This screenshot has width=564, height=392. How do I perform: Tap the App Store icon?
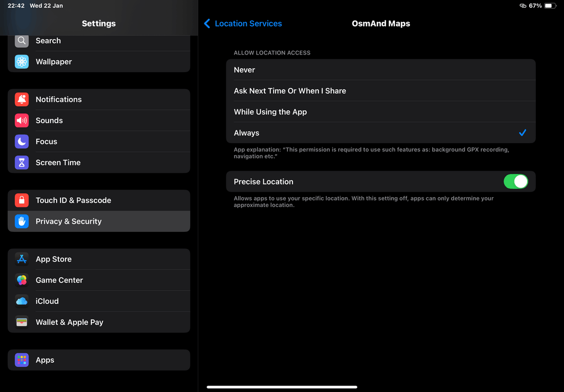point(21,259)
